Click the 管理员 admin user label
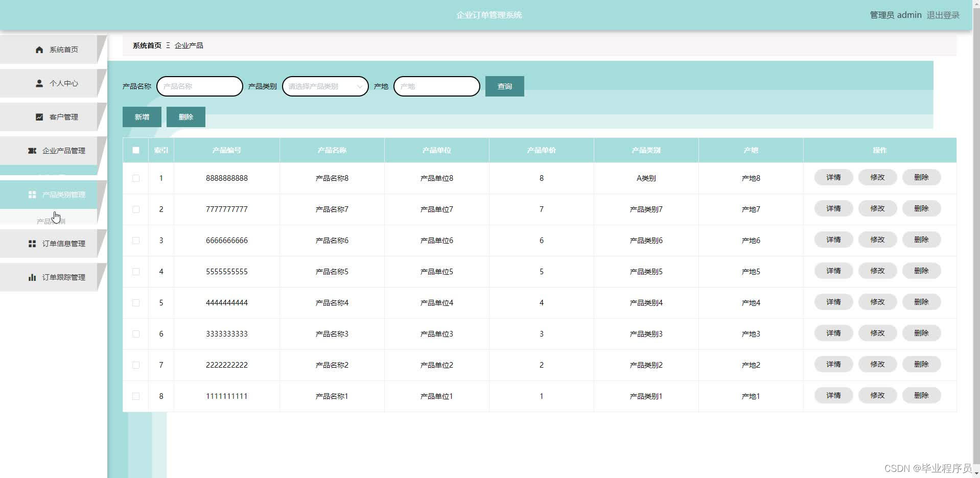This screenshot has height=478, width=980. 896,15
